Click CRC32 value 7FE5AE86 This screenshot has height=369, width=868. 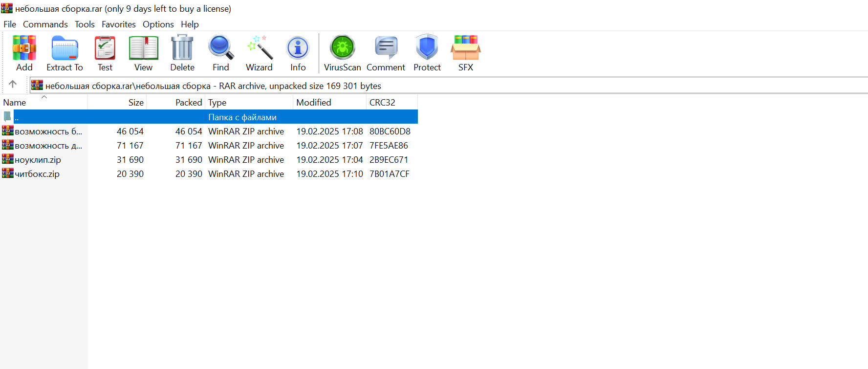coord(389,145)
